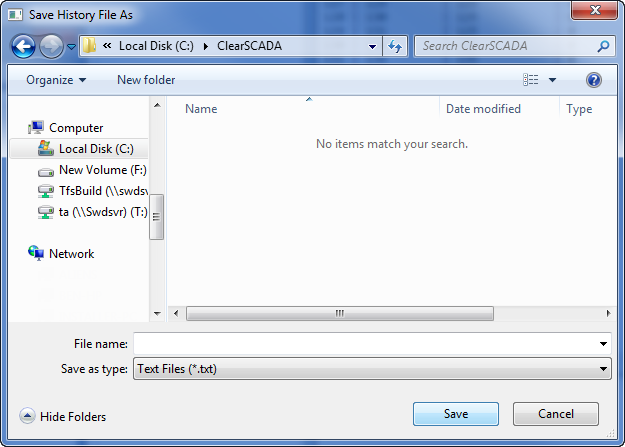The image size is (625, 447).
Task: Open the File name history dropdown arrow
Action: (x=603, y=344)
